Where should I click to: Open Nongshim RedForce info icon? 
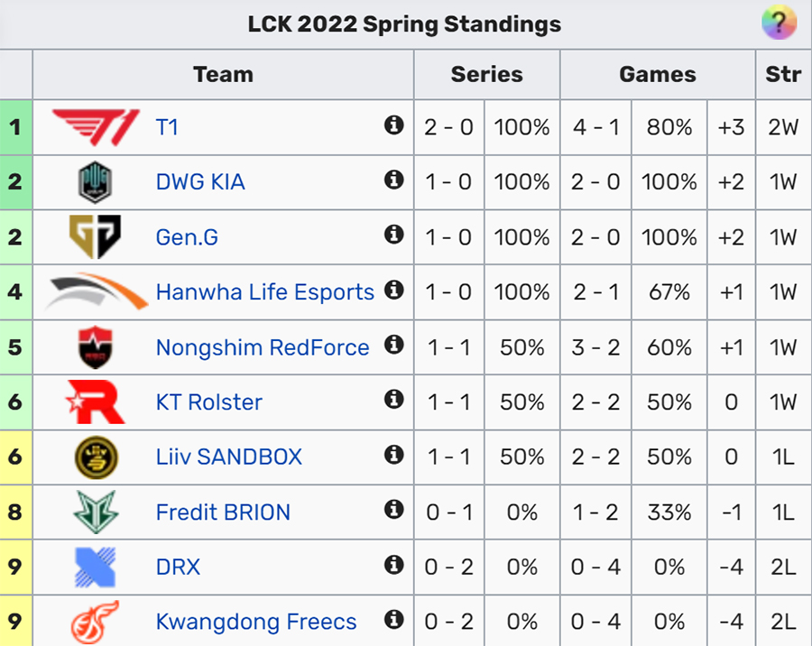[394, 345]
